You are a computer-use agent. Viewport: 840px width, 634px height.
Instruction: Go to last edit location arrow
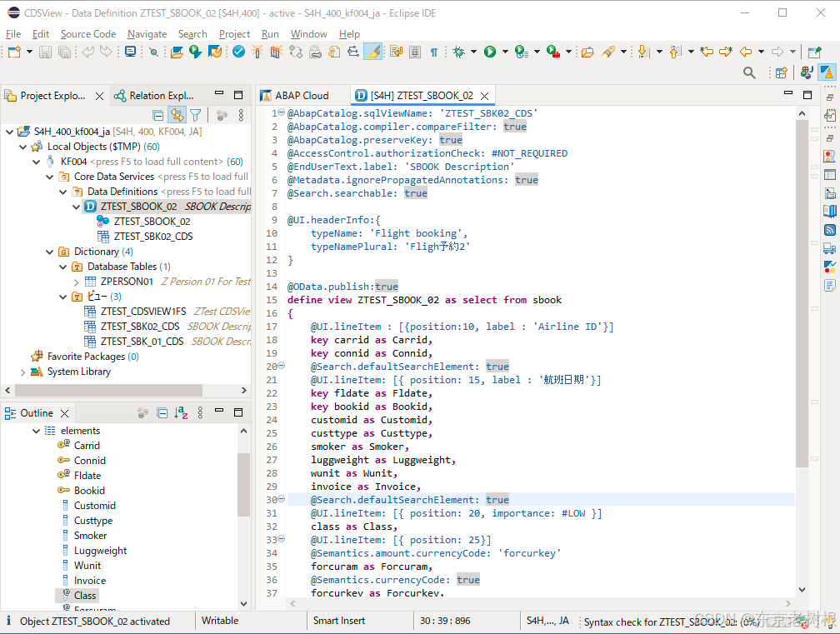[707, 52]
